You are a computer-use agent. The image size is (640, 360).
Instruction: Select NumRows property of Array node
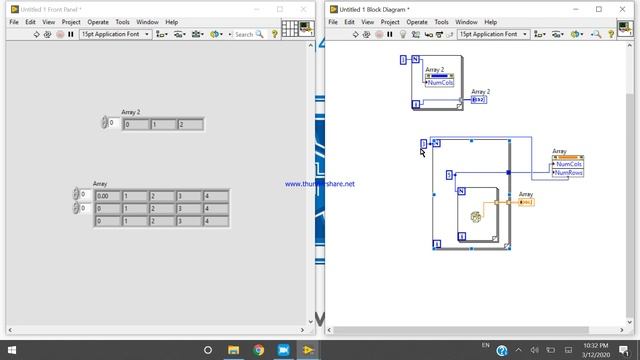pyautogui.click(x=568, y=173)
